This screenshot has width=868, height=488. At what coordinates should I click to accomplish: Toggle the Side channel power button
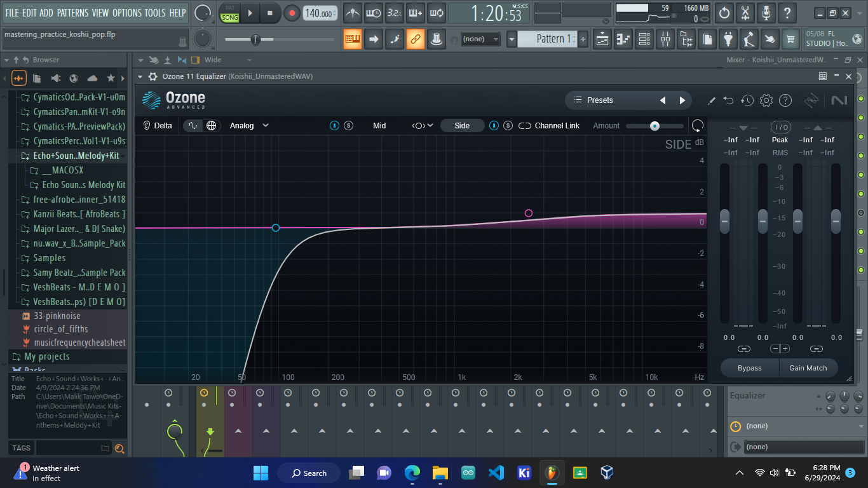pyautogui.click(x=494, y=126)
